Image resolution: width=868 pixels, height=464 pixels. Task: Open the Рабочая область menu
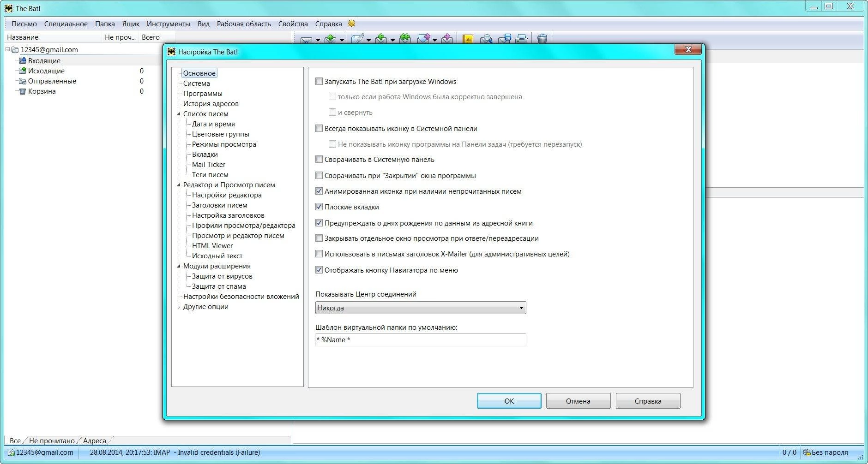[244, 24]
